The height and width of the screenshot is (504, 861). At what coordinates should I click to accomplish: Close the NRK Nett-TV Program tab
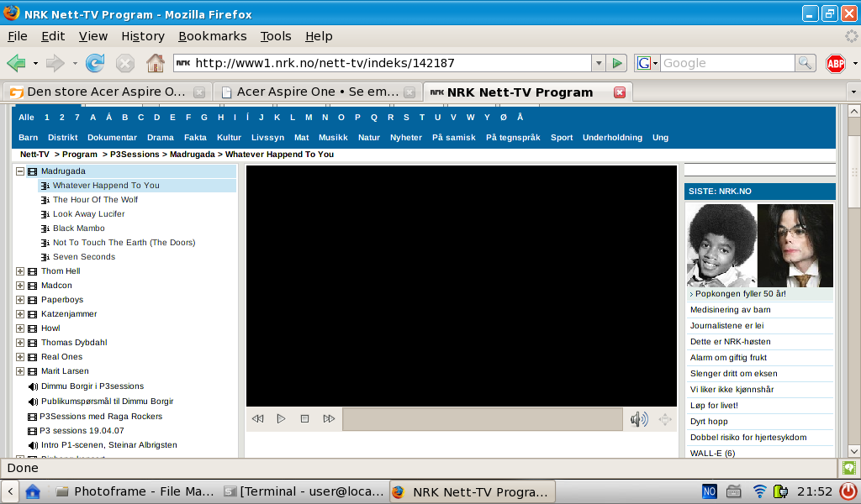(620, 92)
